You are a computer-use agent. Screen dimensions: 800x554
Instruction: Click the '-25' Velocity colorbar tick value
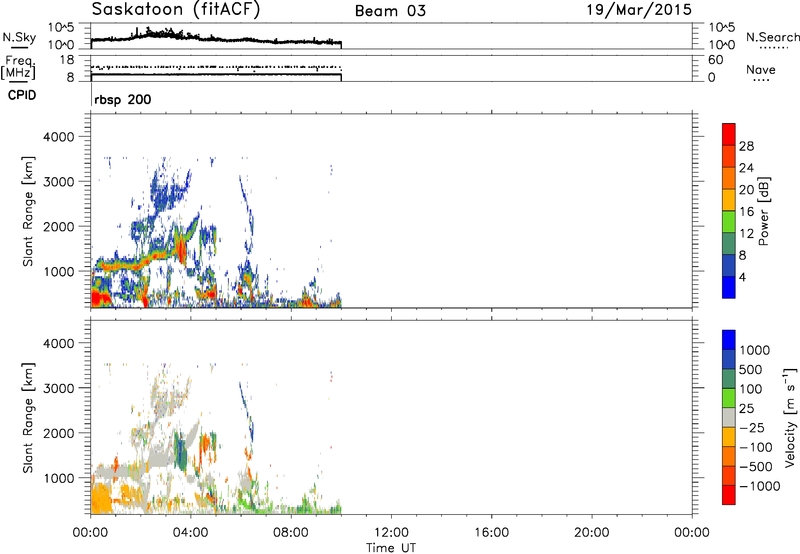(752, 427)
